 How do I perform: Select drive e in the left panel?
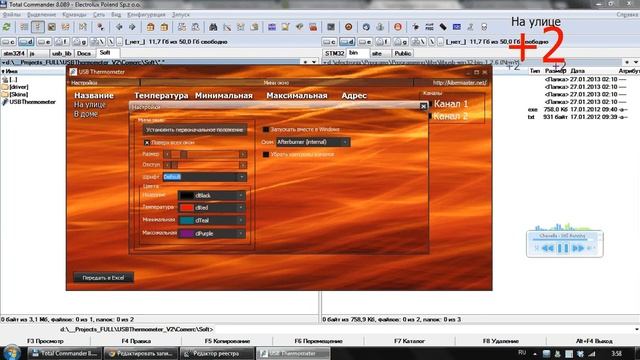(44, 42)
